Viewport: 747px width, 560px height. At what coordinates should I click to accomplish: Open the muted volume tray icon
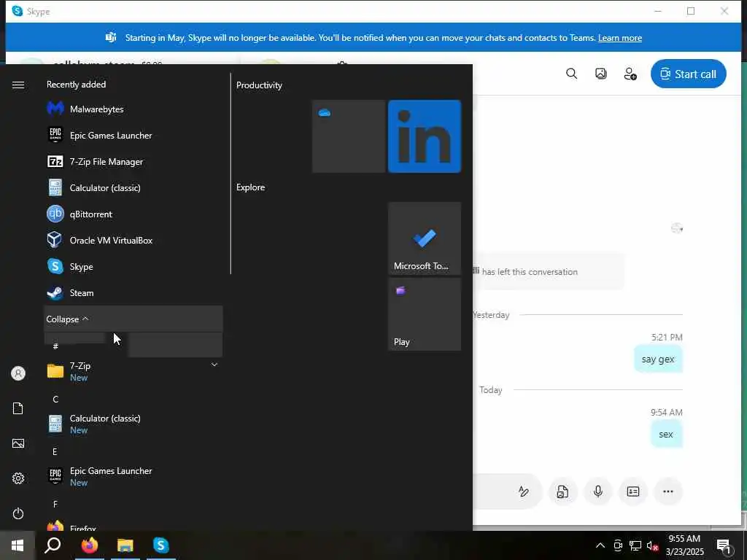tap(653, 545)
